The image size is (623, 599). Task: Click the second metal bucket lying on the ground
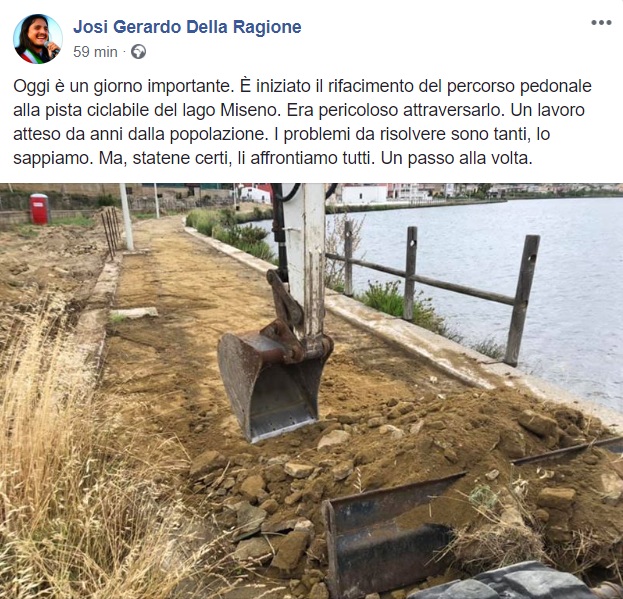[389, 532]
